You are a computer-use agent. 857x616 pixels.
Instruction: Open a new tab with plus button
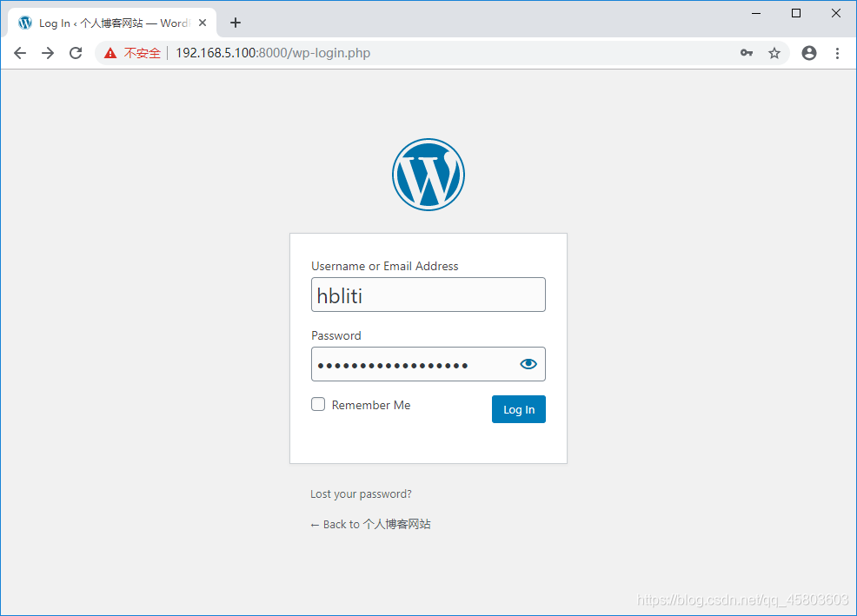(235, 23)
